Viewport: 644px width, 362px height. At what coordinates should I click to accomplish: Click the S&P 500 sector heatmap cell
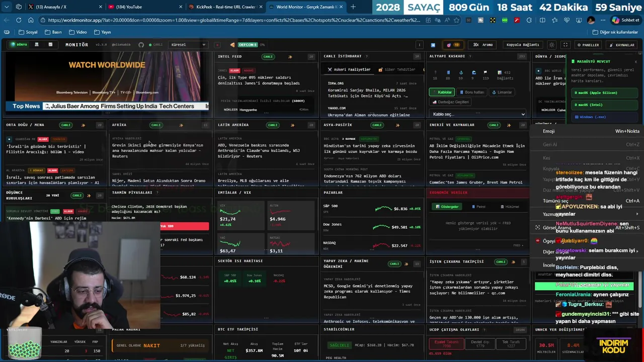(x=230, y=279)
